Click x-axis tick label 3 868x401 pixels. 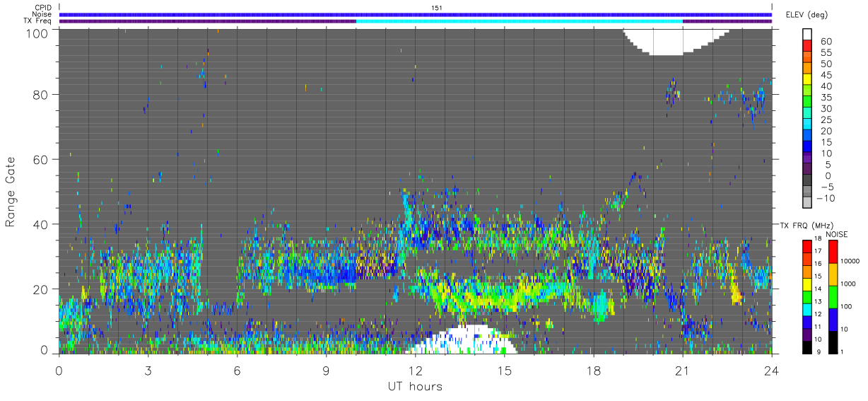(148, 370)
